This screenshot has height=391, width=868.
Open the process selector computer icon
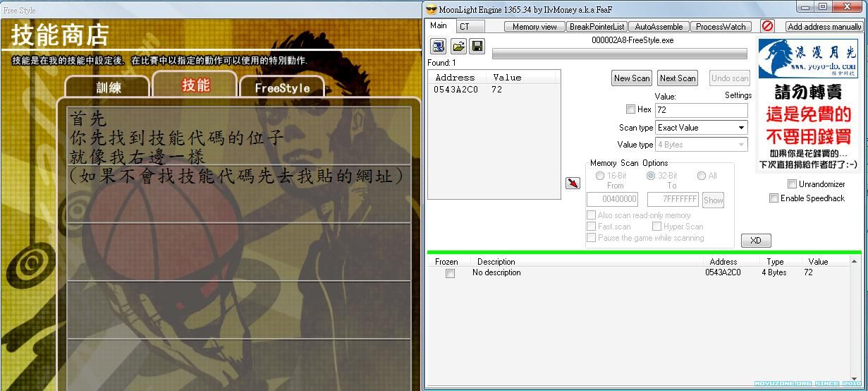click(438, 47)
